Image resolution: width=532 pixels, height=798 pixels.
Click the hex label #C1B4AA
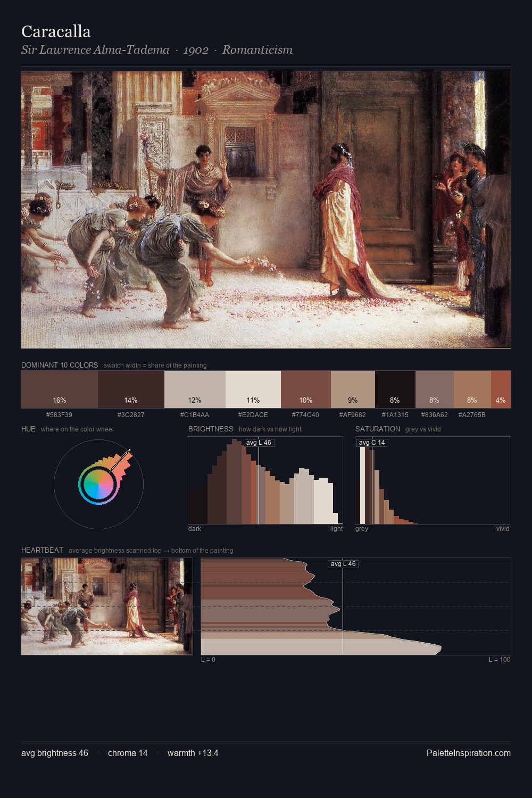click(195, 414)
